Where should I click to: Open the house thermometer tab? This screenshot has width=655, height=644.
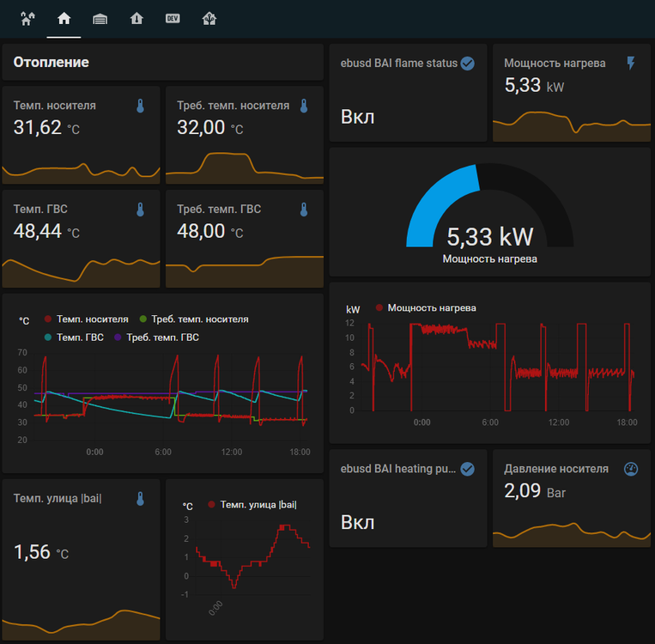point(136,18)
